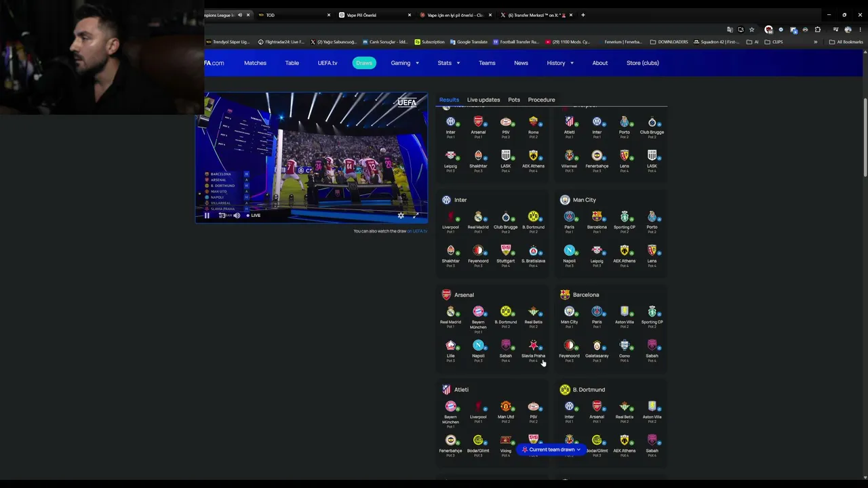Open the About page link

pyautogui.click(x=600, y=63)
